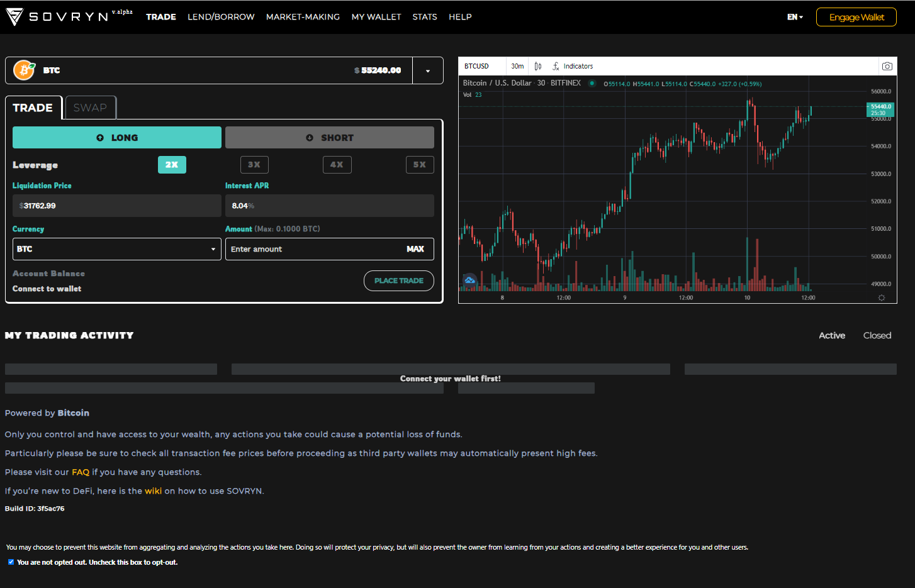
Task: Click Engage Wallet button
Action: coord(856,17)
